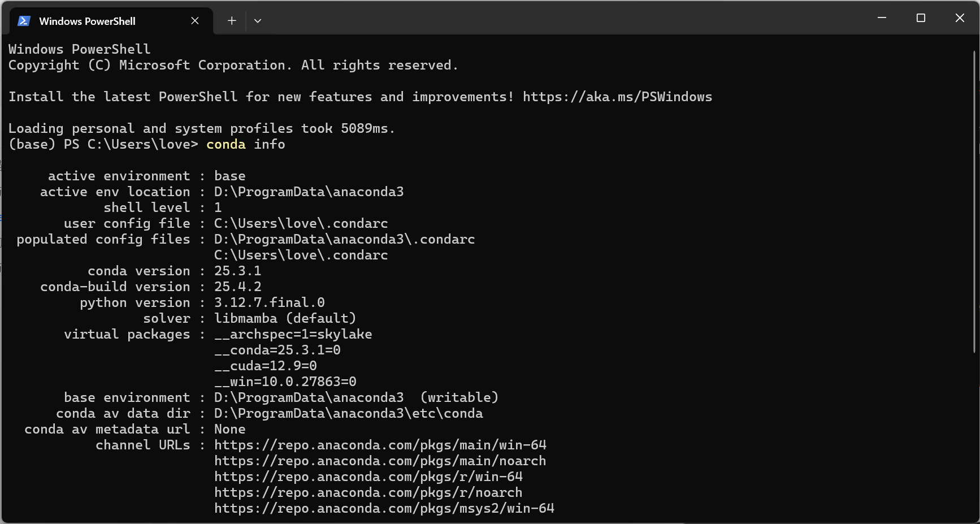980x524 pixels.
Task: Click the python version 3.12.7.final.0 text
Action: tap(269, 302)
